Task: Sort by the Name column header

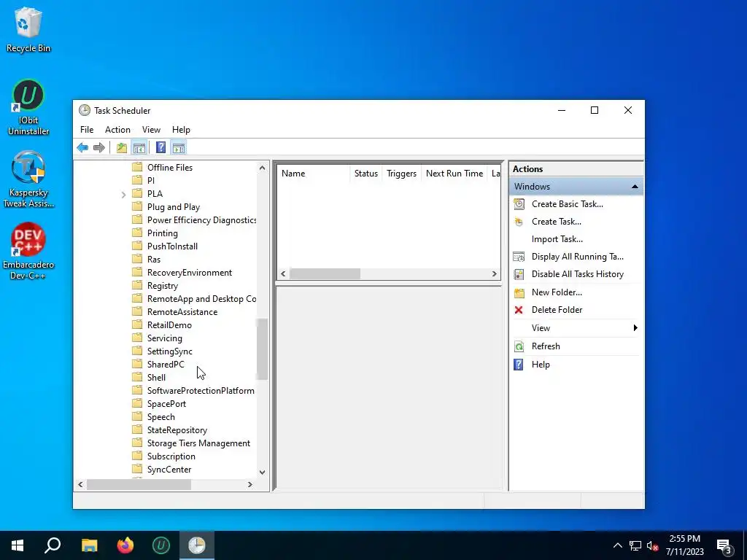Action: click(314, 174)
